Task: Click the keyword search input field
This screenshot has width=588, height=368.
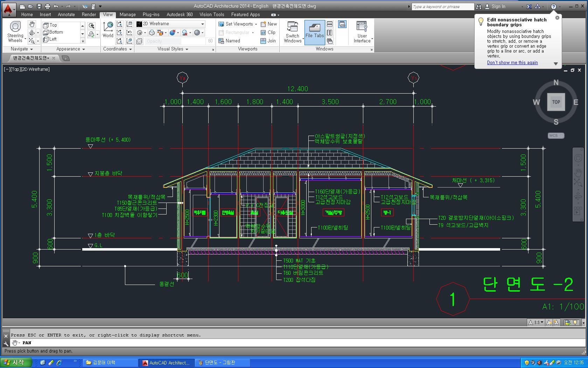Action: coord(442,7)
